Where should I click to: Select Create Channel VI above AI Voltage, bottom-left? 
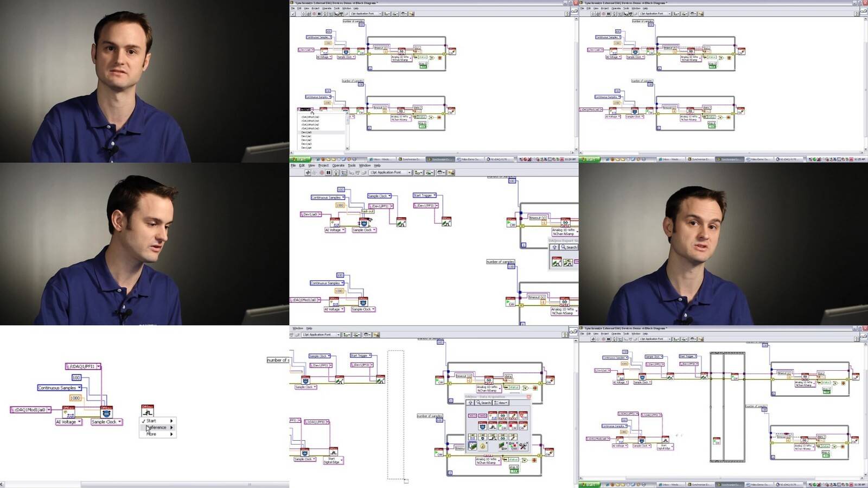[68, 412]
